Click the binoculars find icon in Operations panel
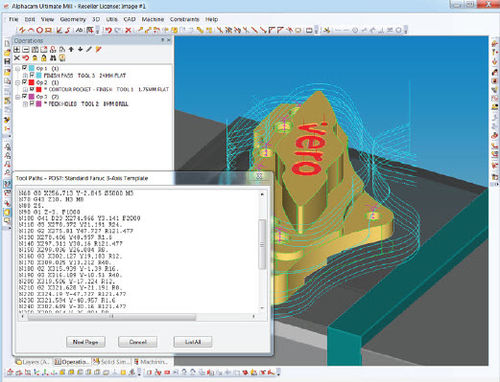Image resolution: width=500 pixels, height=382 pixels. (x=53, y=58)
